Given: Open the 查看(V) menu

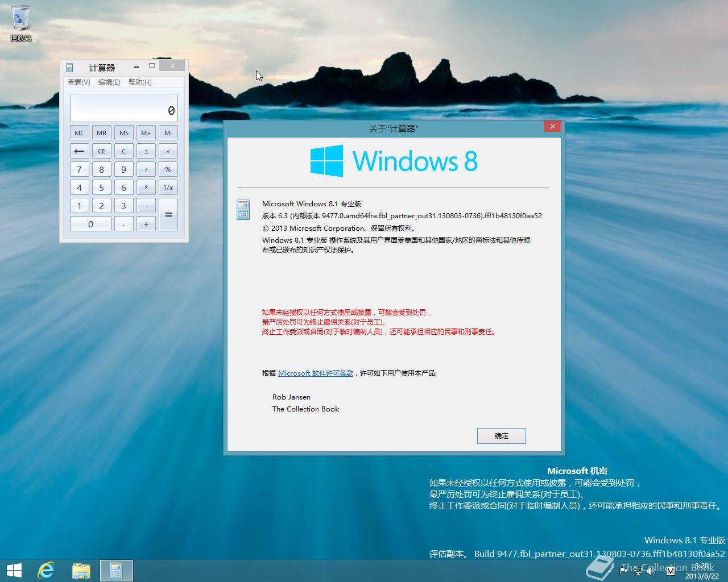Looking at the screenshot, I should pos(79,82).
